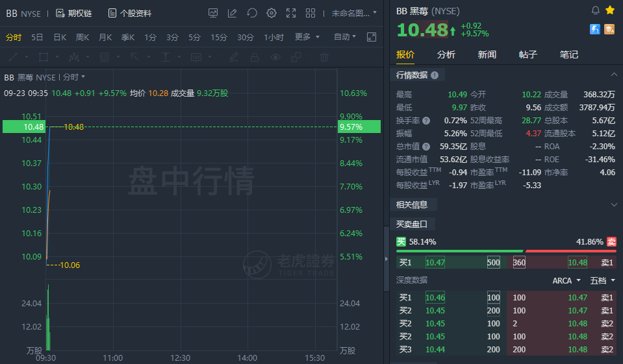The height and width of the screenshot is (364, 623).
Task: Switch to the 报价 tab
Action: (405, 55)
